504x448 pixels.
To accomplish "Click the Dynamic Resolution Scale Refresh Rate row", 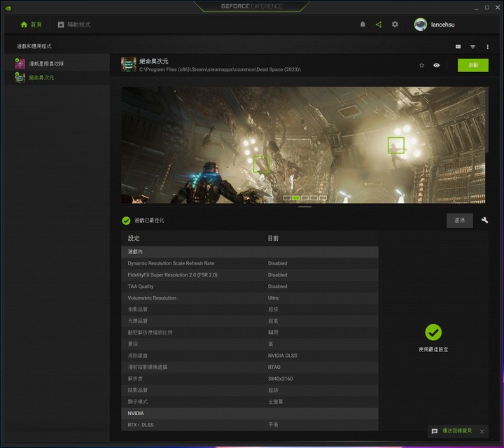I will coord(250,263).
